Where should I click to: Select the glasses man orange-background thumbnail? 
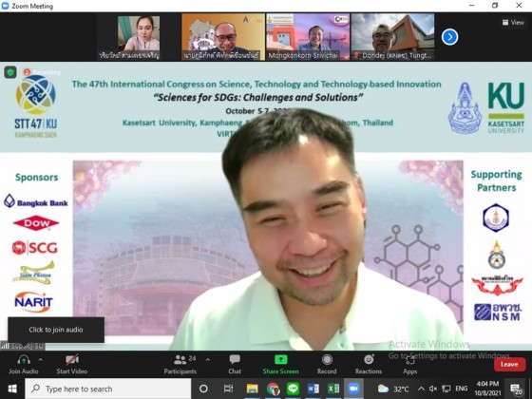[x=223, y=37]
